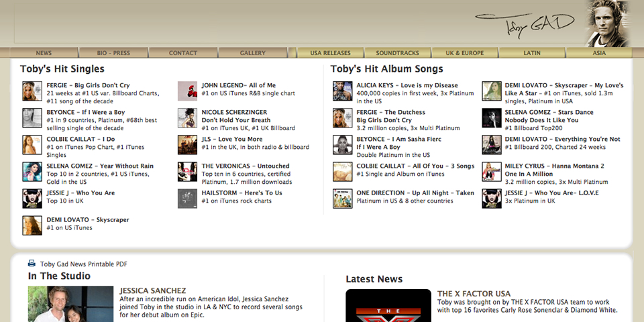Click 'Toby's Hit Singles' heading

tap(62, 69)
